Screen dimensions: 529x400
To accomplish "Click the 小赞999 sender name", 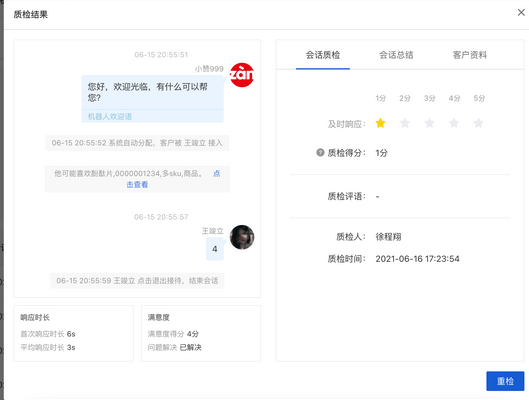I will click(x=209, y=69).
